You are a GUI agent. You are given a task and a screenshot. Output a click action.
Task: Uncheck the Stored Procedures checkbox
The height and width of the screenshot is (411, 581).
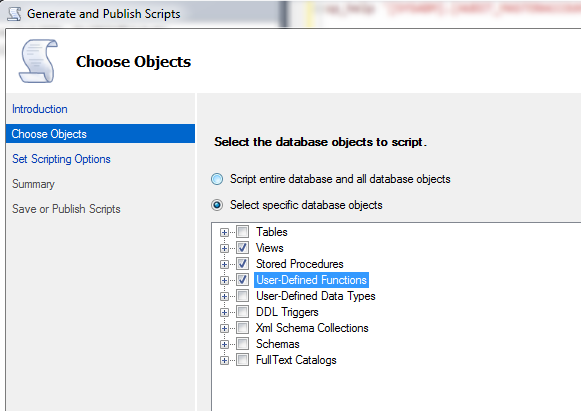(x=243, y=264)
